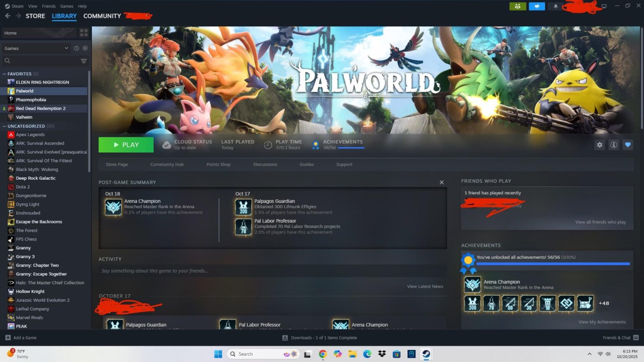Screen dimensions: 644x362
Task: Open the Friends & Chat icon
Action: click(636, 338)
